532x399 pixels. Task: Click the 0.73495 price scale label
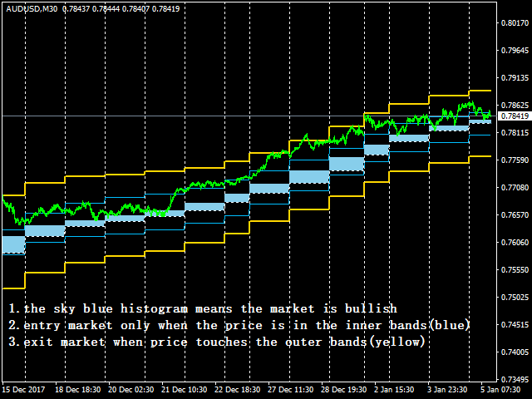coord(515,380)
